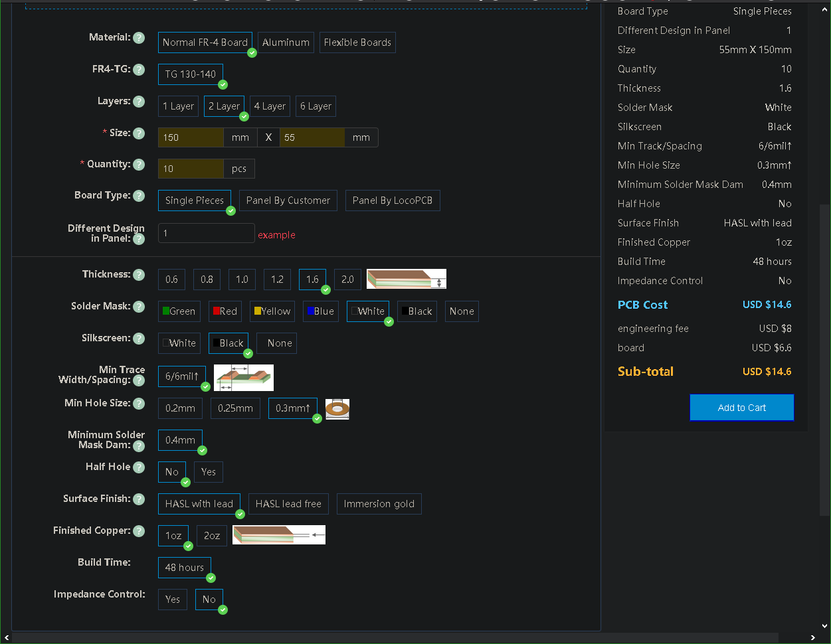Viewport: 831px width, 644px height.
Task: Click the Add to Cart button
Action: tap(742, 408)
